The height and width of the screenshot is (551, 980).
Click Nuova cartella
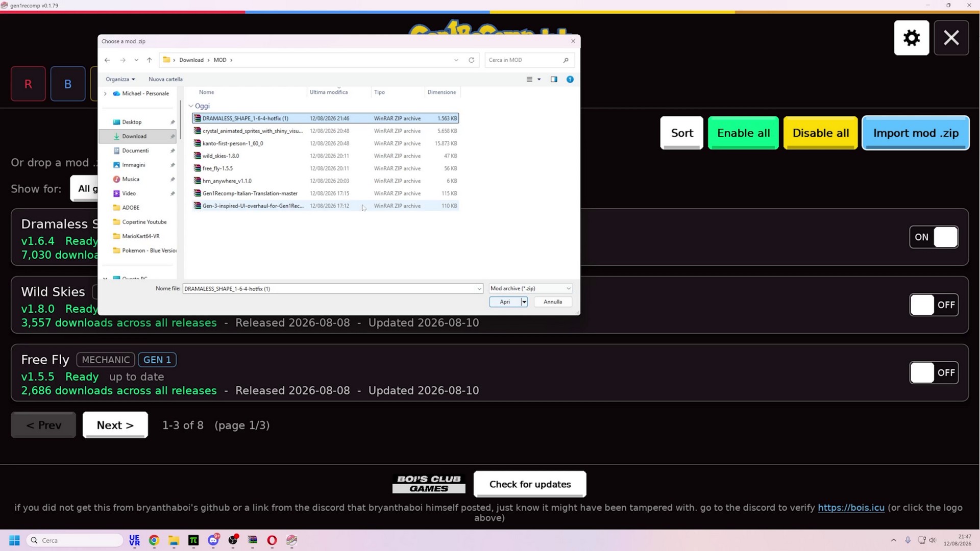(x=165, y=80)
